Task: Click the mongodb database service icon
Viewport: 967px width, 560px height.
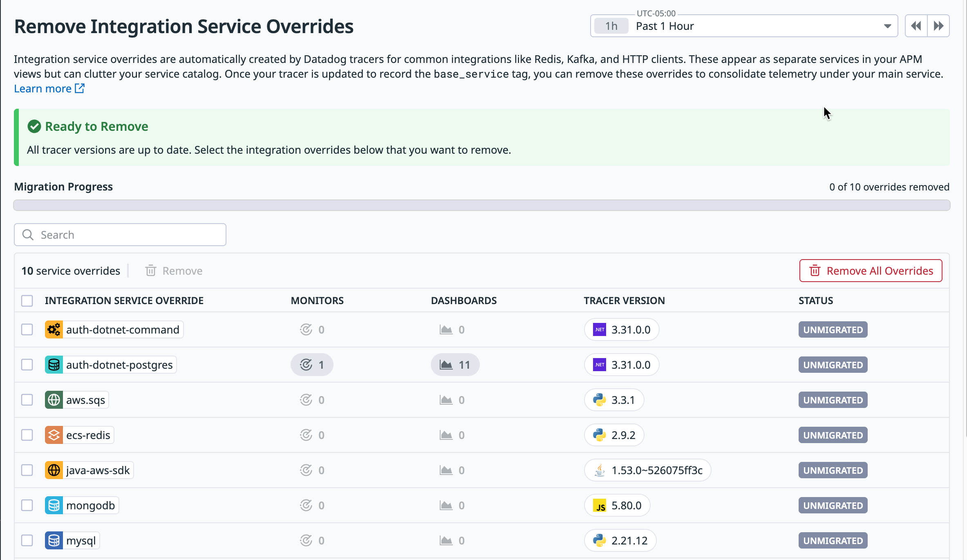Action: pyautogui.click(x=54, y=505)
